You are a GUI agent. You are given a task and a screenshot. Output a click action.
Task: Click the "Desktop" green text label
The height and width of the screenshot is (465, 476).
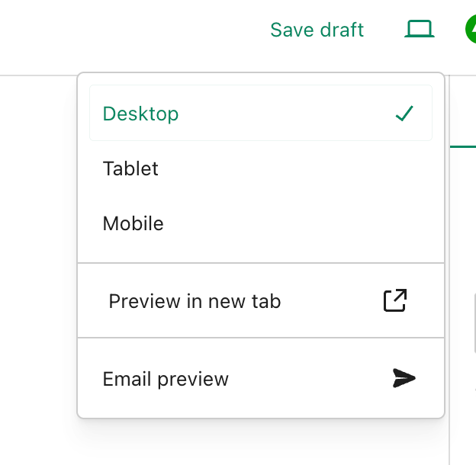click(x=140, y=114)
